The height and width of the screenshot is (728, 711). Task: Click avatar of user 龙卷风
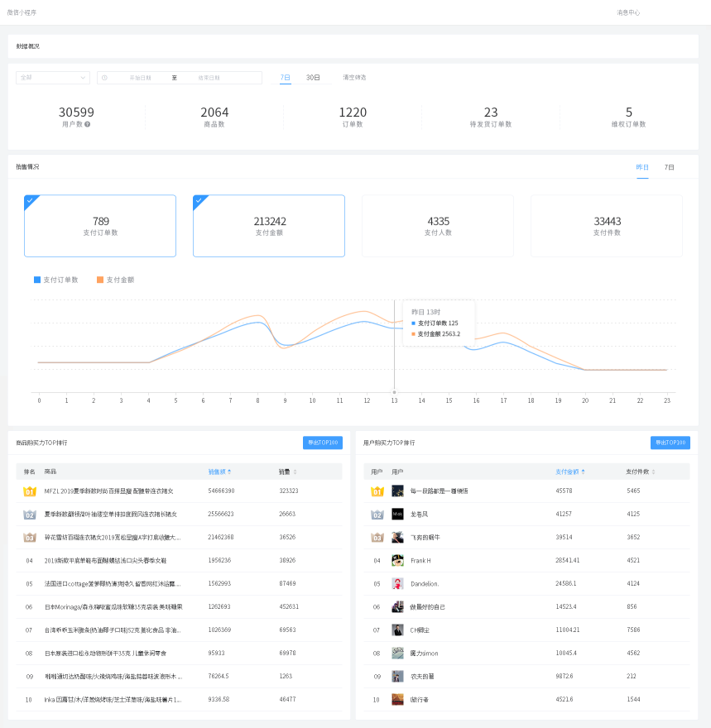pos(397,514)
